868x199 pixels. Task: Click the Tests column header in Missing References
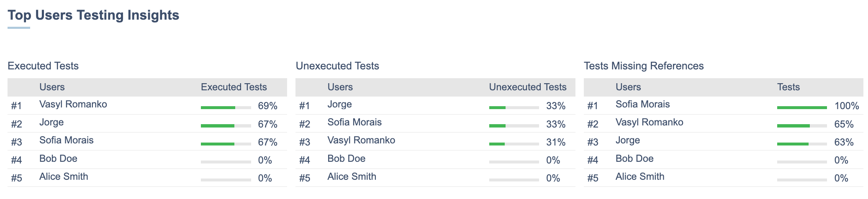[788, 87]
